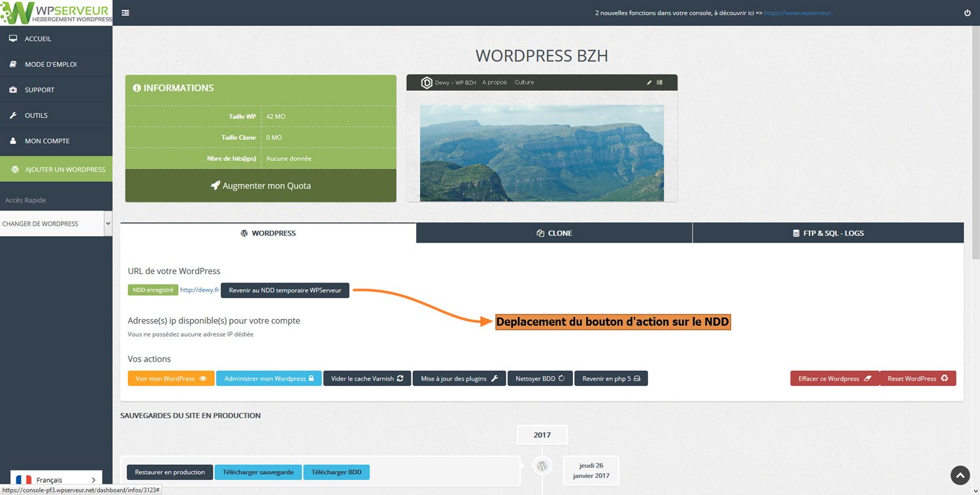Open the http://dewy.fr link
The image size is (980, 495).
199,290
